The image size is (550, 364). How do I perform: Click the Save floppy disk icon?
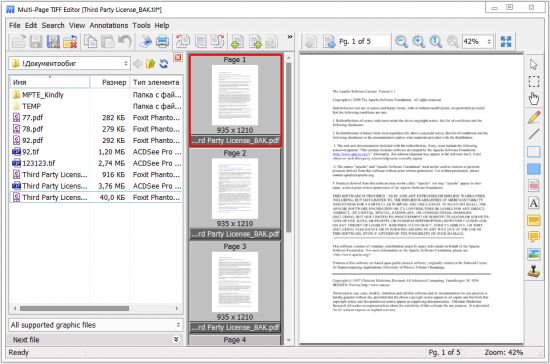[x=36, y=42]
